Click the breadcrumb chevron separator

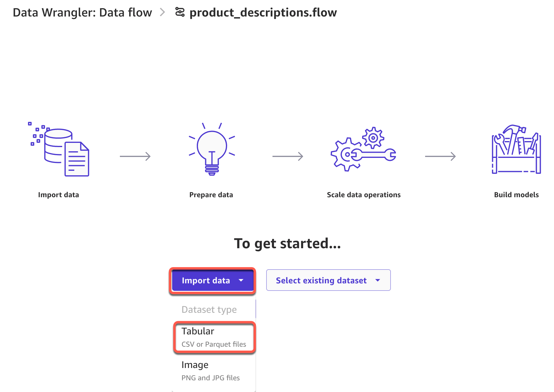pos(163,12)
